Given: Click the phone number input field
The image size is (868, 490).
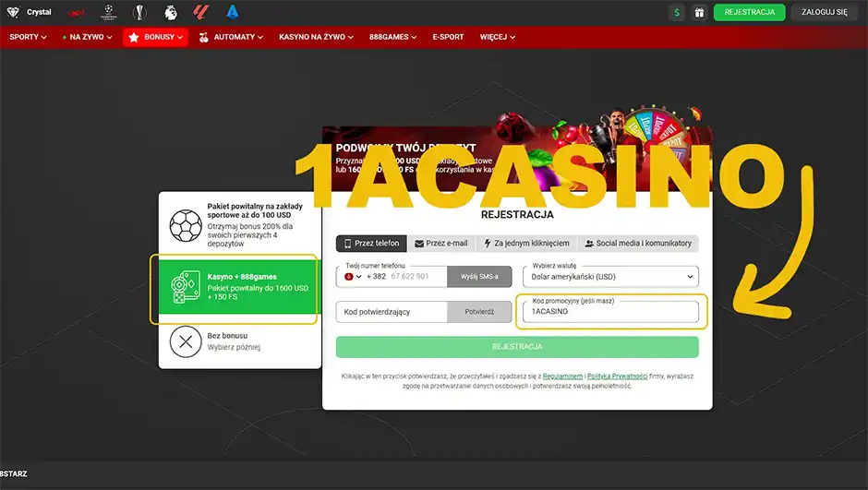Looking at the screenshot, I should (x=410, y=277).
